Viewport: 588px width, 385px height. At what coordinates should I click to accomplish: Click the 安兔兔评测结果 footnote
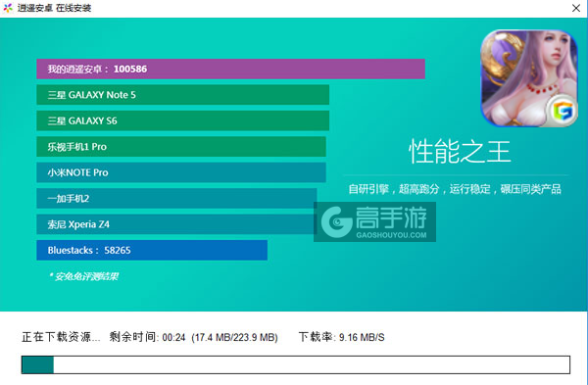coord(83,276)
